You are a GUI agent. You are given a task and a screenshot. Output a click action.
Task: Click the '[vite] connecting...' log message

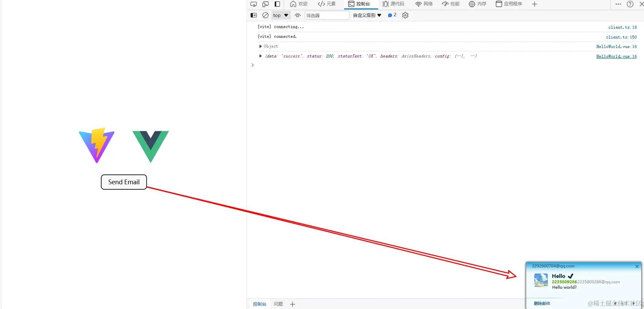tap(281, 27)
